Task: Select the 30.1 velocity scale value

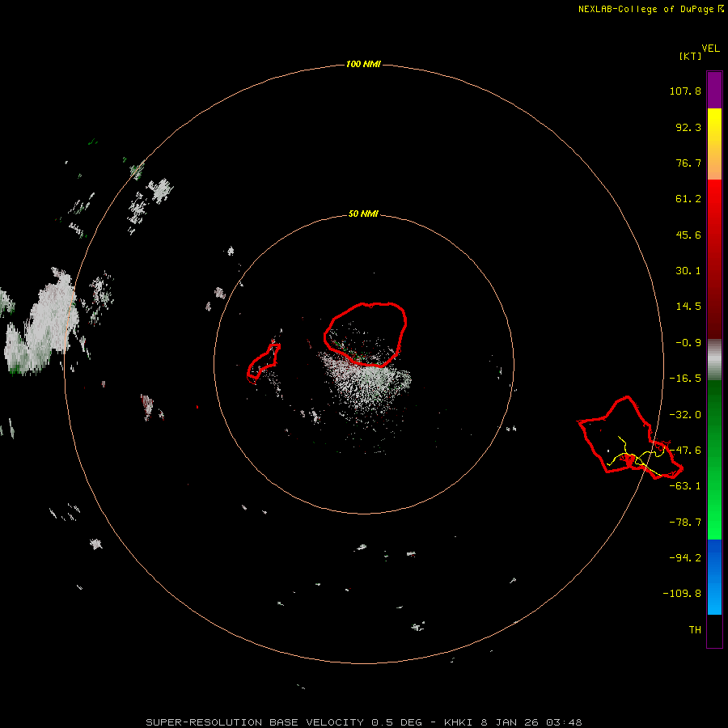Action: pos(688,271)
